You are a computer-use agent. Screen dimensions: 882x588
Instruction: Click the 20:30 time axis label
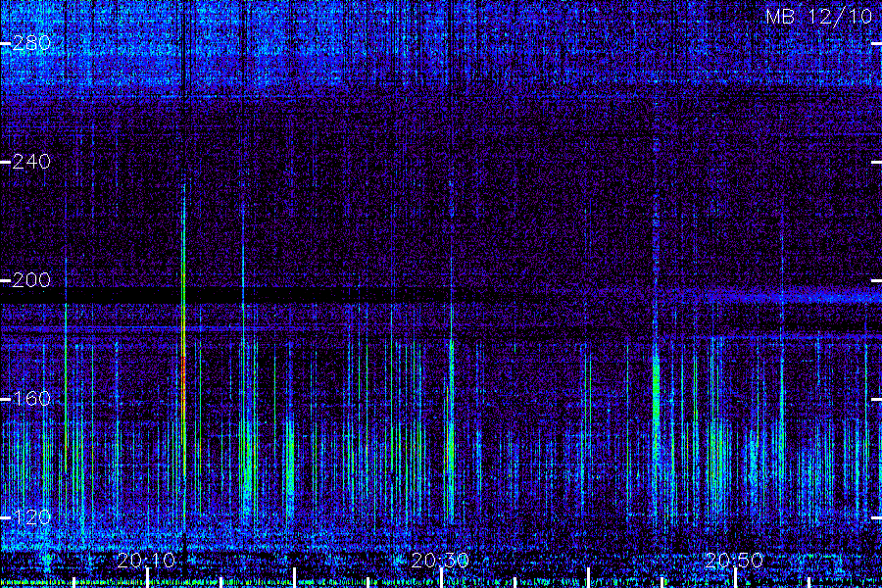[x=440, y=561]
